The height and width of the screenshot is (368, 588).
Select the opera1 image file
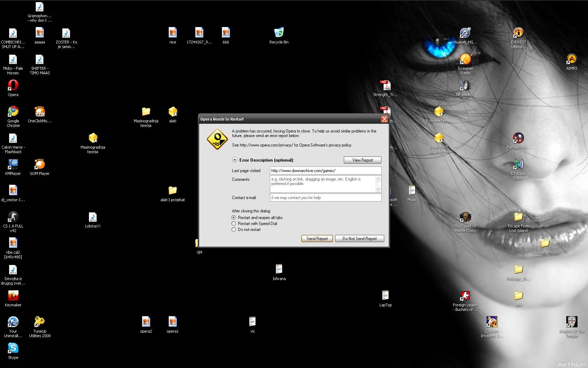point(173,322)
